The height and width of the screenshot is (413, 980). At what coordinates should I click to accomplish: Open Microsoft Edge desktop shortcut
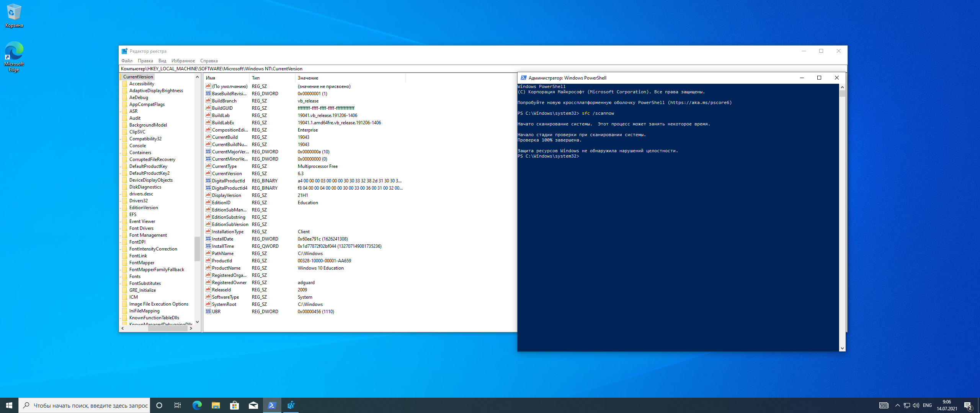[x=14, y=57]
